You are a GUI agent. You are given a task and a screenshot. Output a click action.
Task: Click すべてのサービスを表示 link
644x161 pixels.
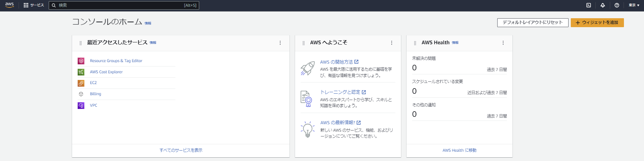[x=181, y=150]
